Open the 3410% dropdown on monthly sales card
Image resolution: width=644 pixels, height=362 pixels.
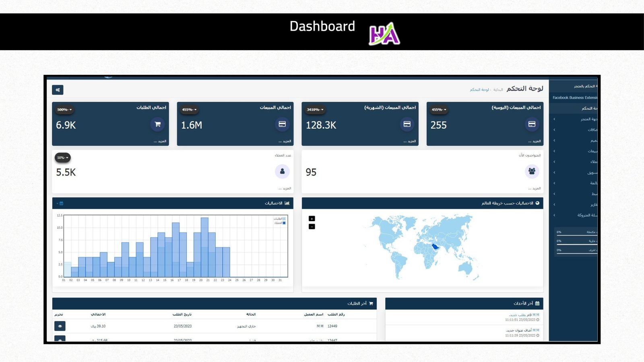[x=315, y=109]
